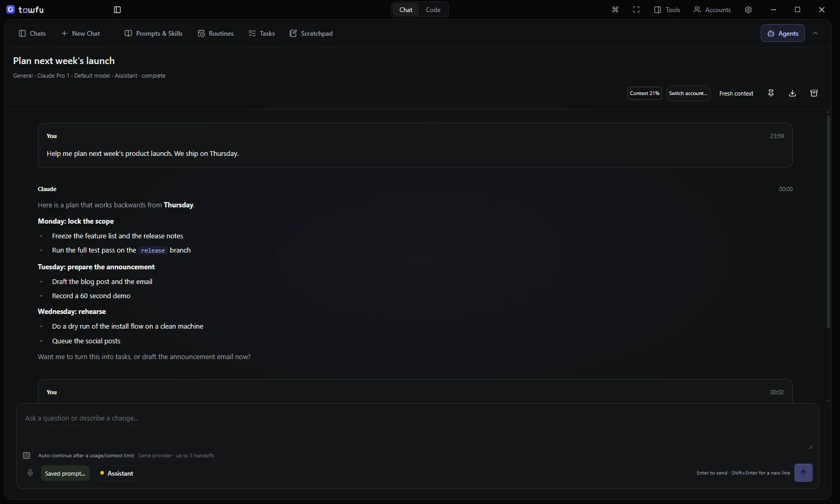Collapse the top navigation bar chevron
The width and height of the screenshot is (840, 504).
[815, 33]
